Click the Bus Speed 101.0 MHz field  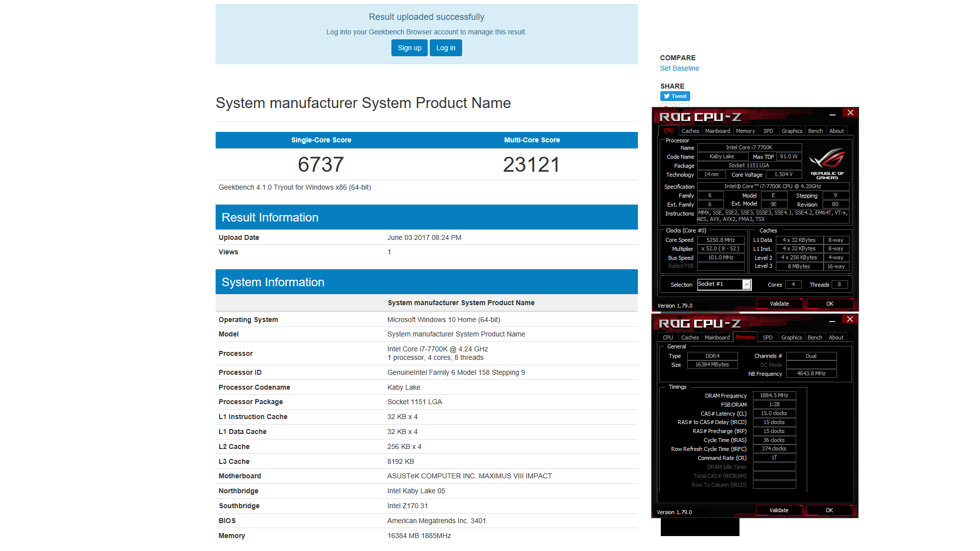point(721,257)
